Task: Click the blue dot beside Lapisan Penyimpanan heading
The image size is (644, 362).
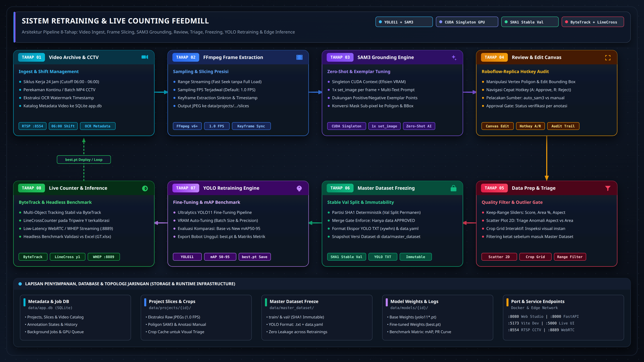Action: (20, 284)
